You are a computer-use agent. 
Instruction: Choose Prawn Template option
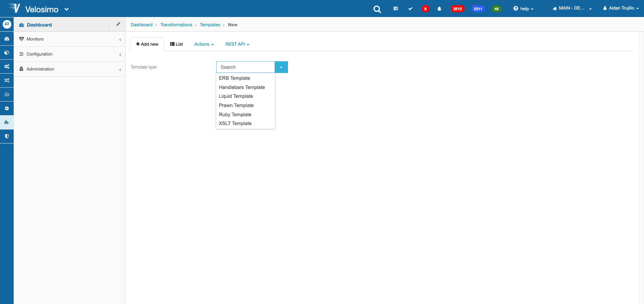246,105
